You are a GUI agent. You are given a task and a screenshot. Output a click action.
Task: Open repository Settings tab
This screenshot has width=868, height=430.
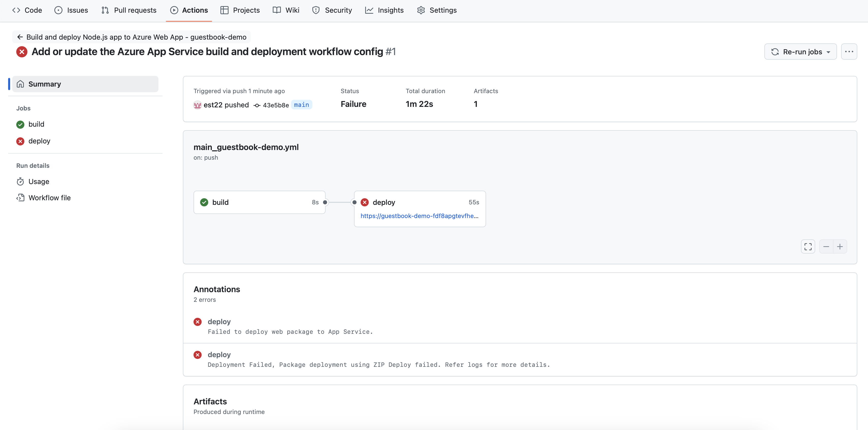pyautogui.click(x=437, y=10)
